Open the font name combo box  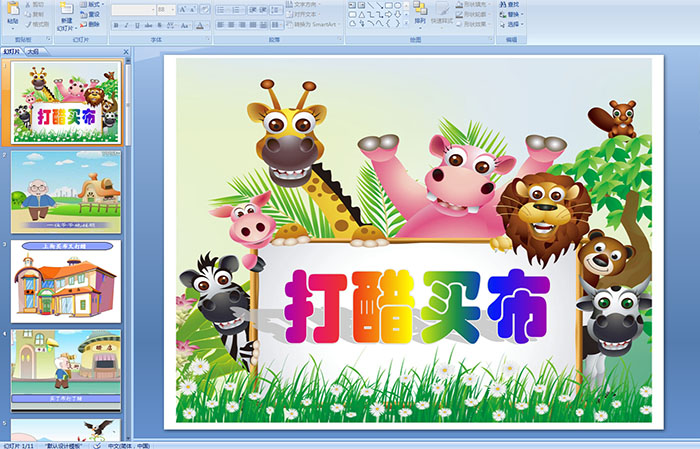[x=133, y=9]
